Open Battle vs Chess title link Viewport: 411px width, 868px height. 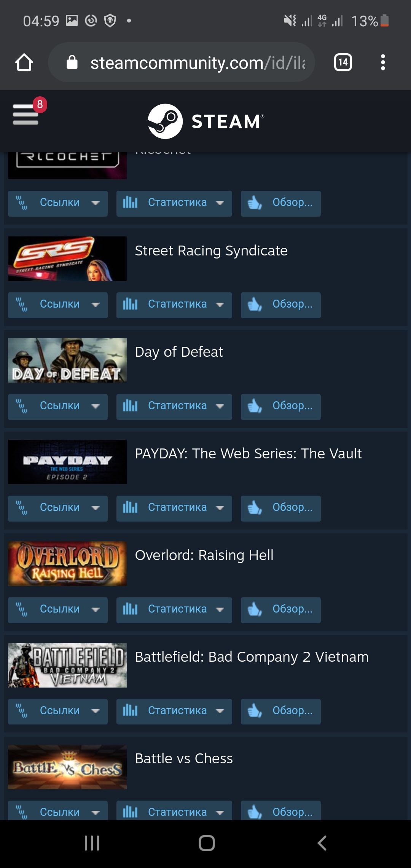(184, 759)
